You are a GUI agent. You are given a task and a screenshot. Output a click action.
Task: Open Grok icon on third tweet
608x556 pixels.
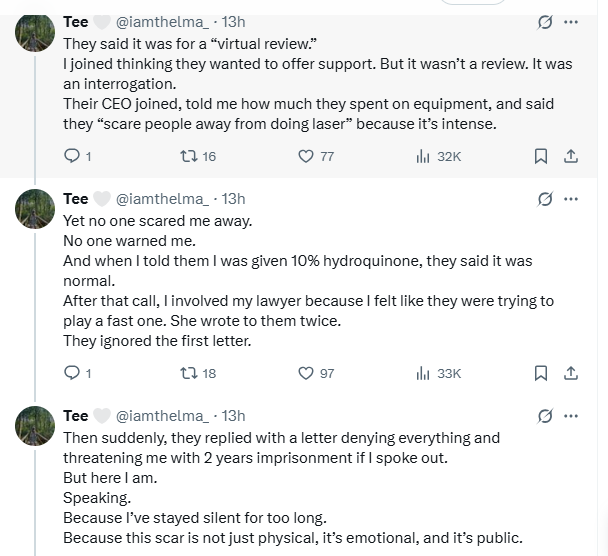546,416
